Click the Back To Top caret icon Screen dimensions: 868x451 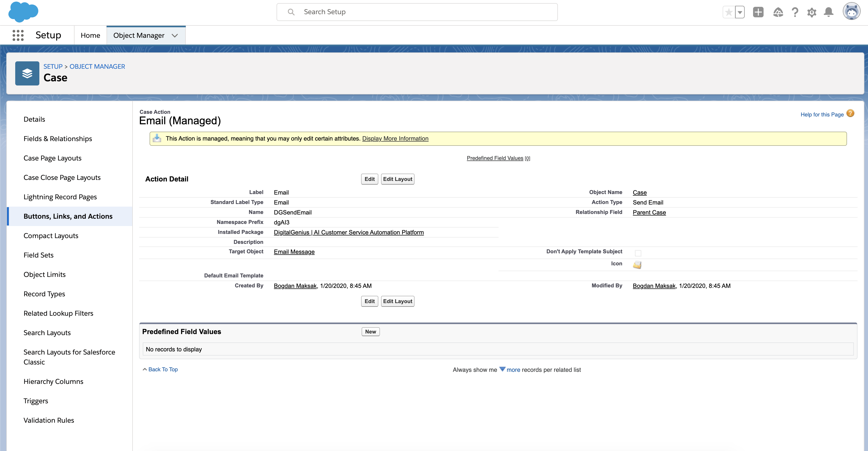(145, 369)
